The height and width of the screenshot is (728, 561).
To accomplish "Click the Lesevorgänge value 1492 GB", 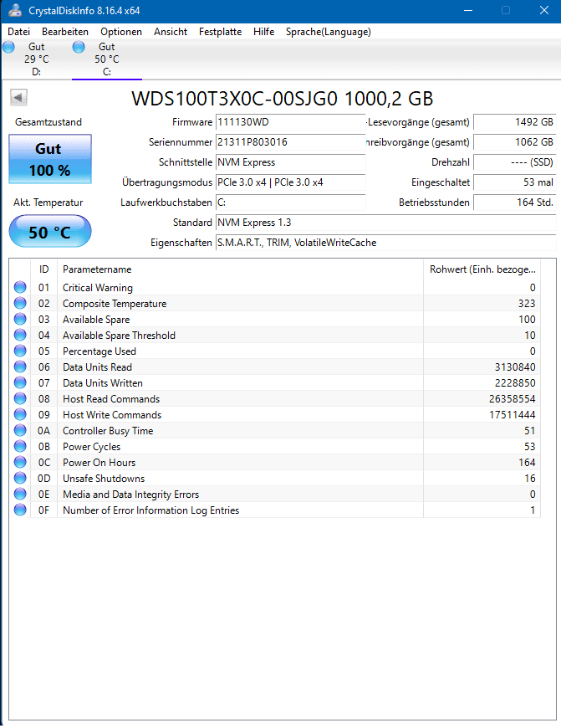I will pos(514,122).
